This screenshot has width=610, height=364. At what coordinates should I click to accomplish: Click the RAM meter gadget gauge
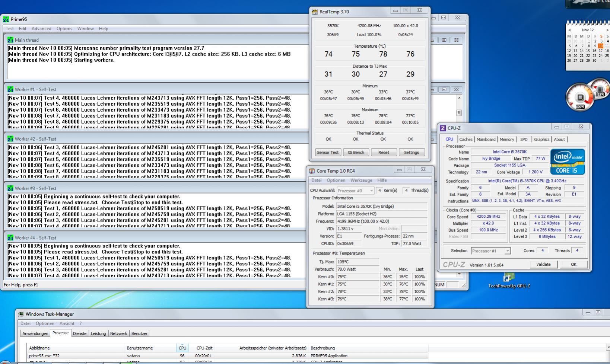[600, 89]
